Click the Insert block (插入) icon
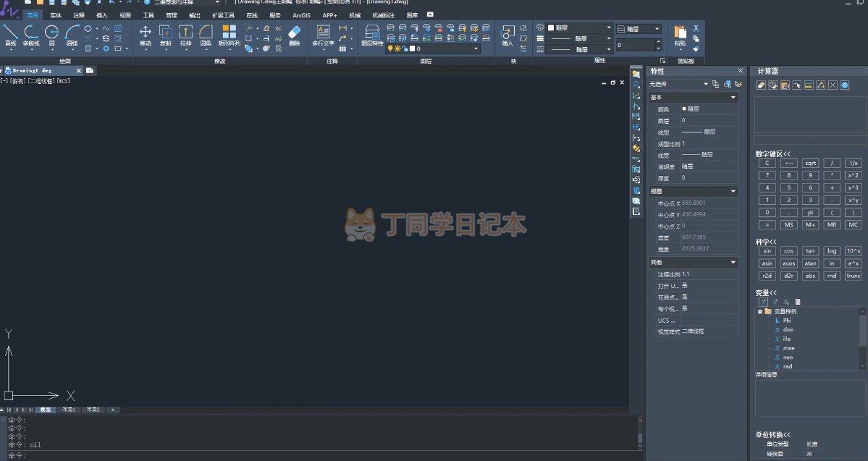This screenshot has height=461, width=868. (x=507, y=35)
